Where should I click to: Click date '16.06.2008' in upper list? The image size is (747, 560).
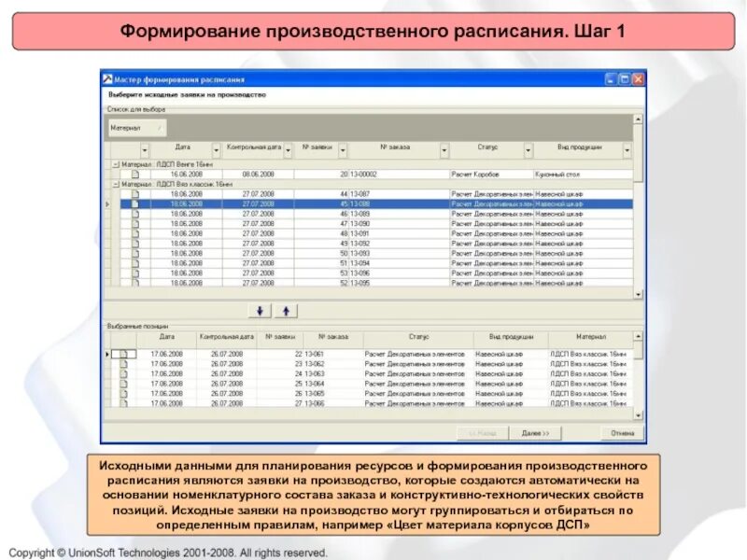point(186,175)
